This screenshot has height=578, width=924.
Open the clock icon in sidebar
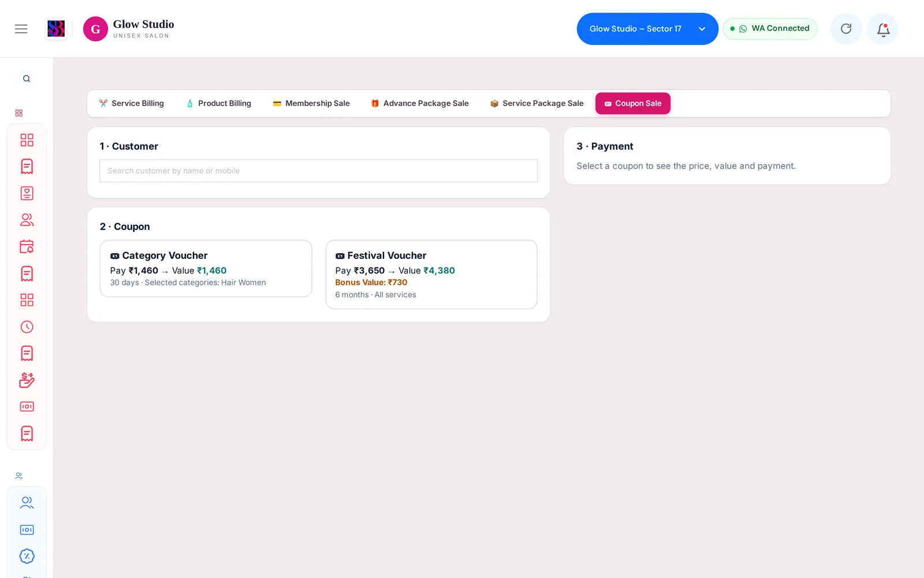(27, 327)
